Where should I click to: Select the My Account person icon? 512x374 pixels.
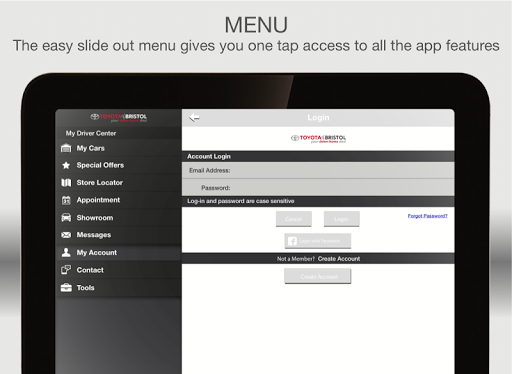tap(66, 252)
